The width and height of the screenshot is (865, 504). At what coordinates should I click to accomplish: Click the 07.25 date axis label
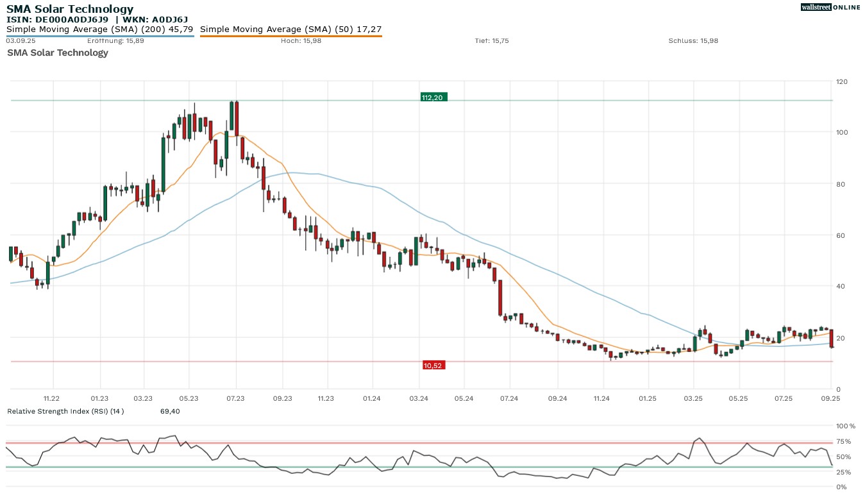(x=784, y=399)
